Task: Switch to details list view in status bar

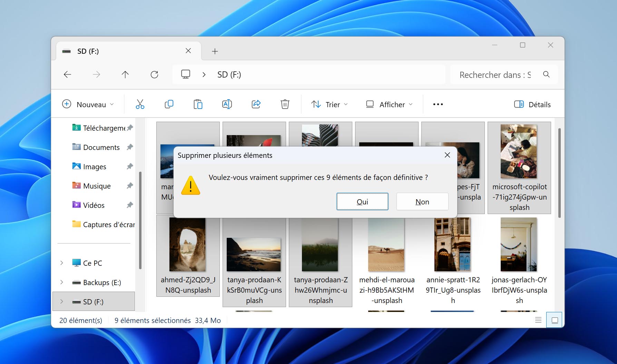Action: click(x=538, y=320)
